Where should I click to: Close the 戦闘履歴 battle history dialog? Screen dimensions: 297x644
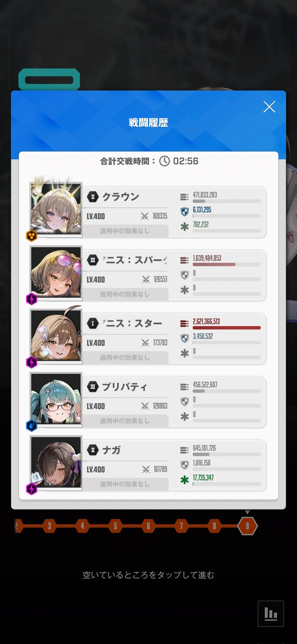pyautogui.click(x=269, y=107)
